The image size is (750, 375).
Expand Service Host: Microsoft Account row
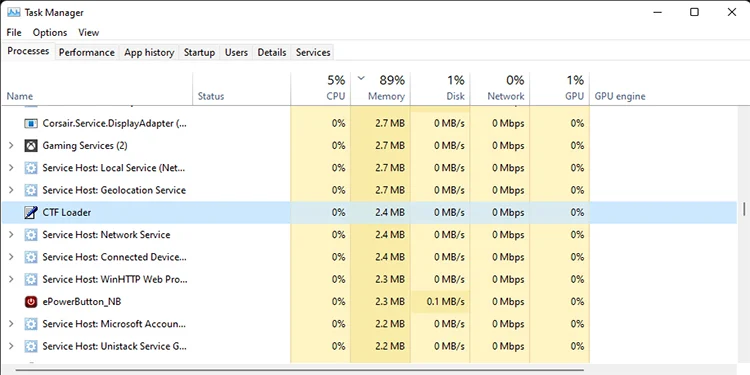click(11, 324)
